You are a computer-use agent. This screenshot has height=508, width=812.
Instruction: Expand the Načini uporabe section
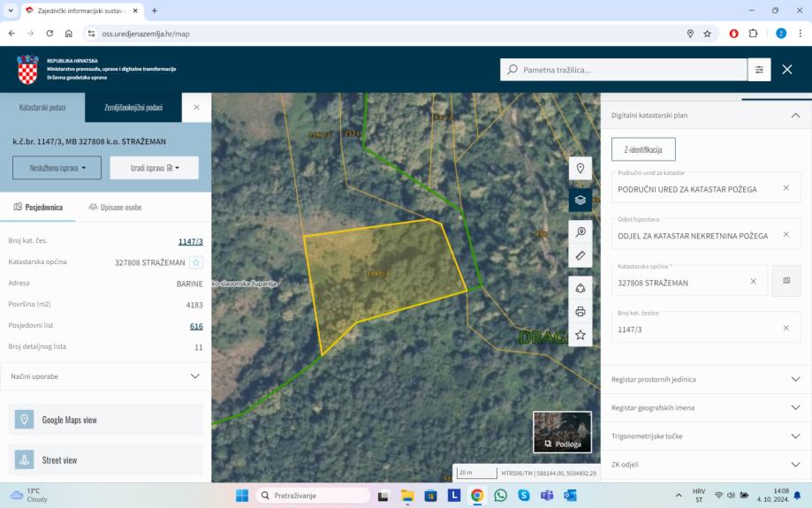(106, 376)
